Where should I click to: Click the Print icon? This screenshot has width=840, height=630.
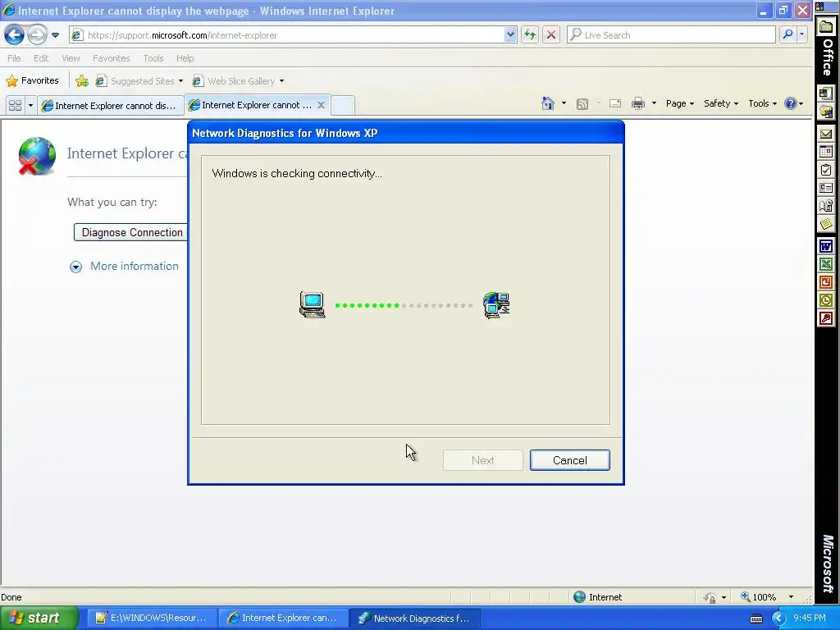tap(637, 103)
